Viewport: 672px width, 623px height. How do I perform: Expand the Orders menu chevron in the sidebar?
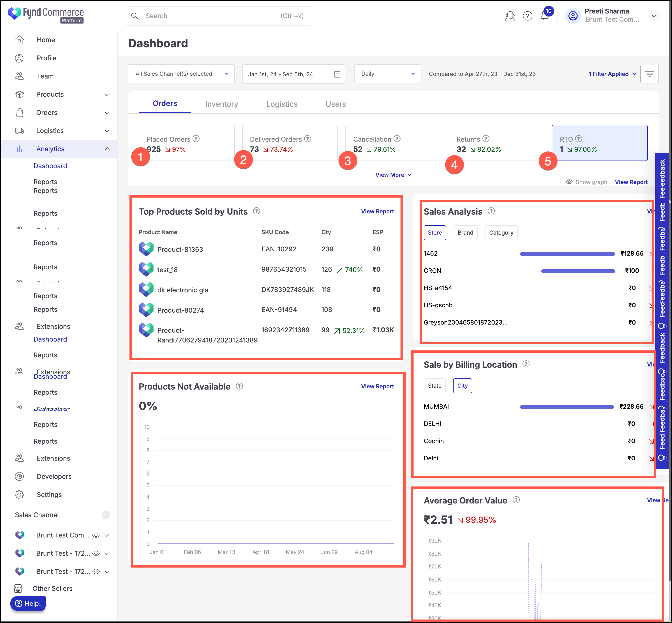click(x=107, y=113)
